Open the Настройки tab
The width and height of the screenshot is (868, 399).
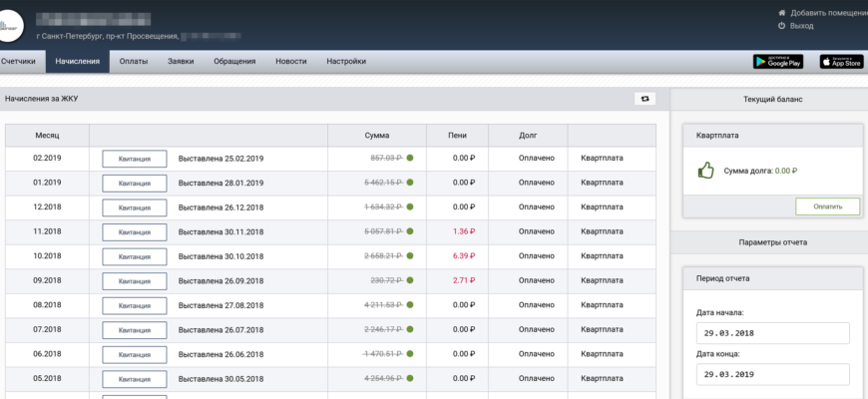pos(346,62)
